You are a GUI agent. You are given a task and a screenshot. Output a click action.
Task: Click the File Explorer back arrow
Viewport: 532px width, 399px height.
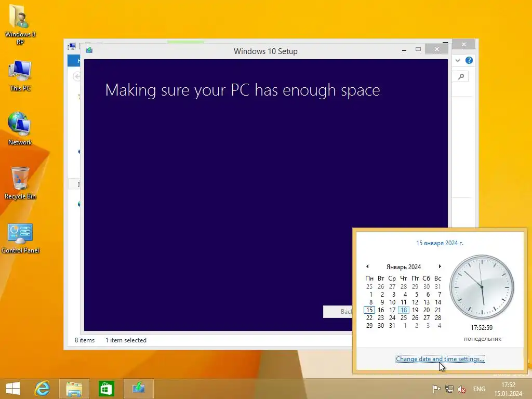click(x=76, y=76)
